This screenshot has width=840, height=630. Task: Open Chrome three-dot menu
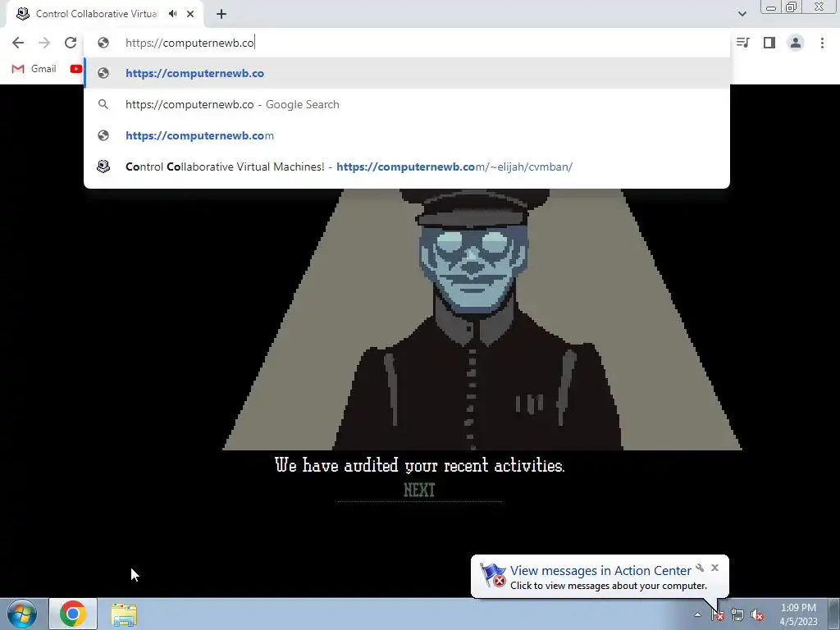pos(822,43)
